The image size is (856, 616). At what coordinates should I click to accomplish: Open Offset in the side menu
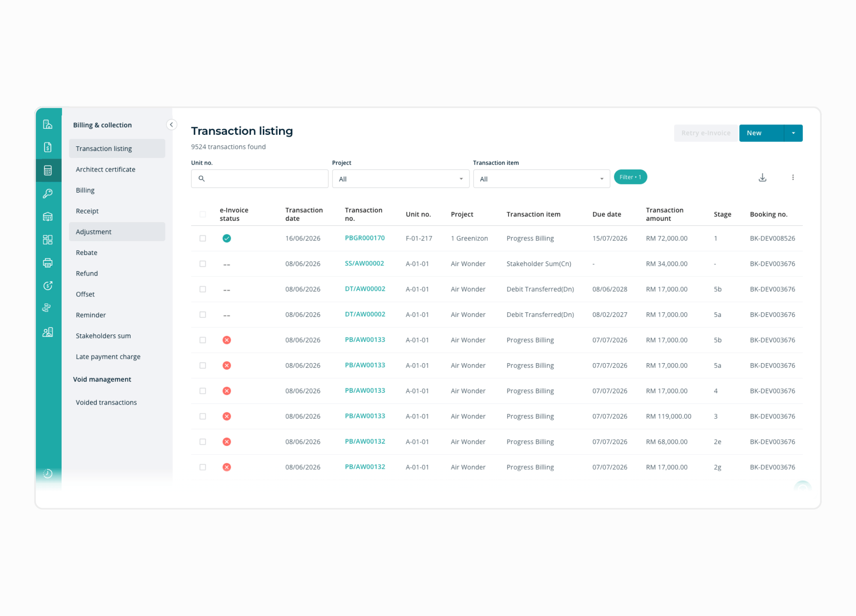(117, 294)
